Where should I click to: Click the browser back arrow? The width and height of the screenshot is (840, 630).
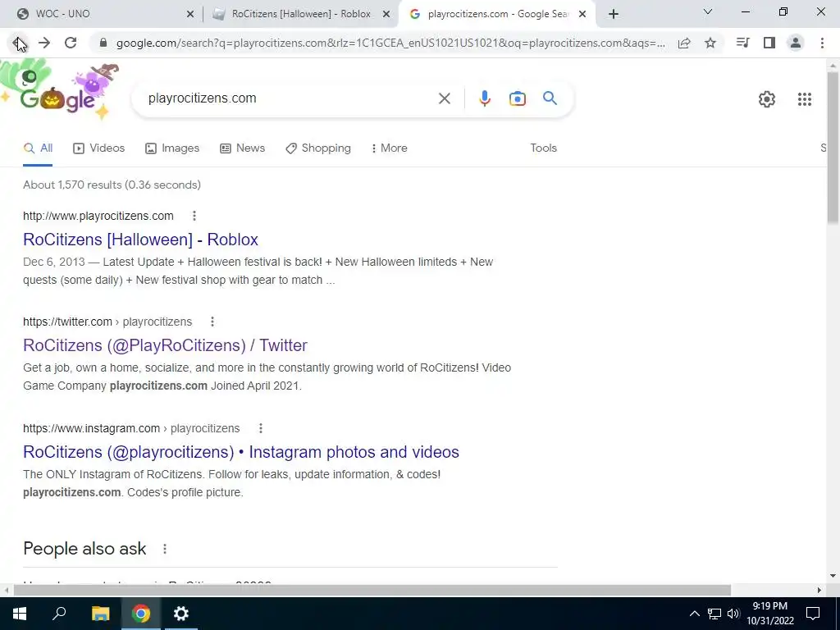[18, 43]
